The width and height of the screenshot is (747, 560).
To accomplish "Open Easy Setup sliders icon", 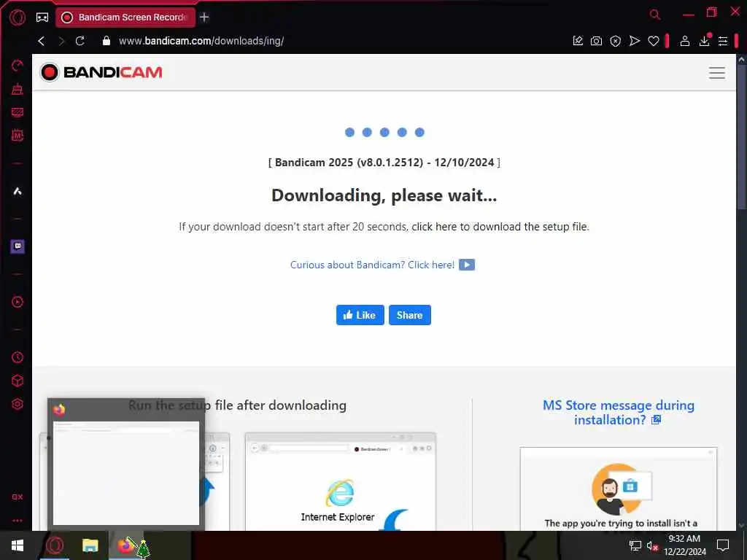I will (x=723, y=42).
